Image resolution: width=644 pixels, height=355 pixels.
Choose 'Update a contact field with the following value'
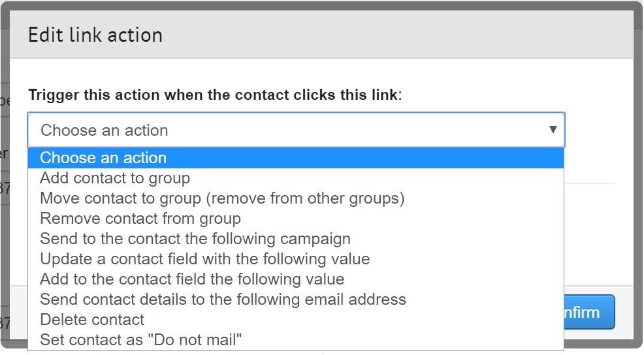tap(205, 259)
